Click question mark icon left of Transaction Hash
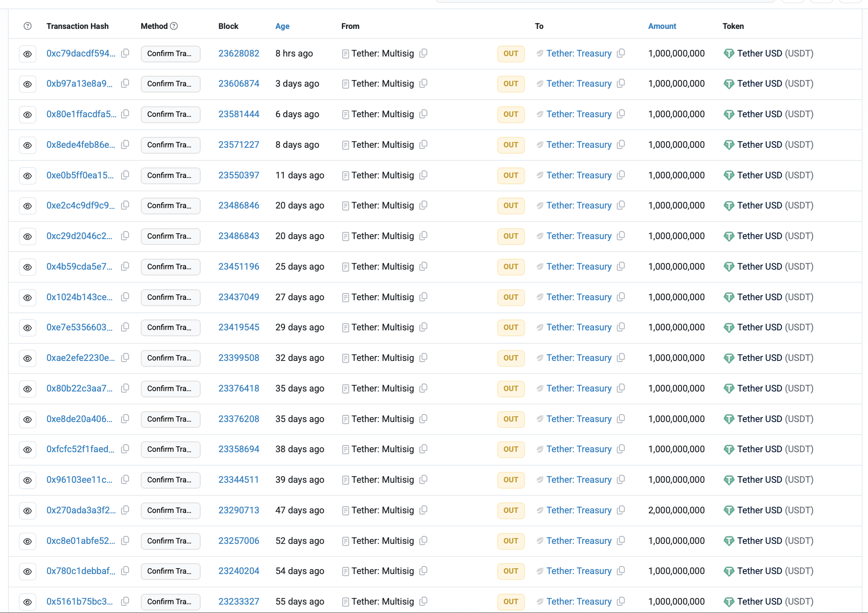Image resolution: width=868 pixels, height=613 pixels. (28, 26)
